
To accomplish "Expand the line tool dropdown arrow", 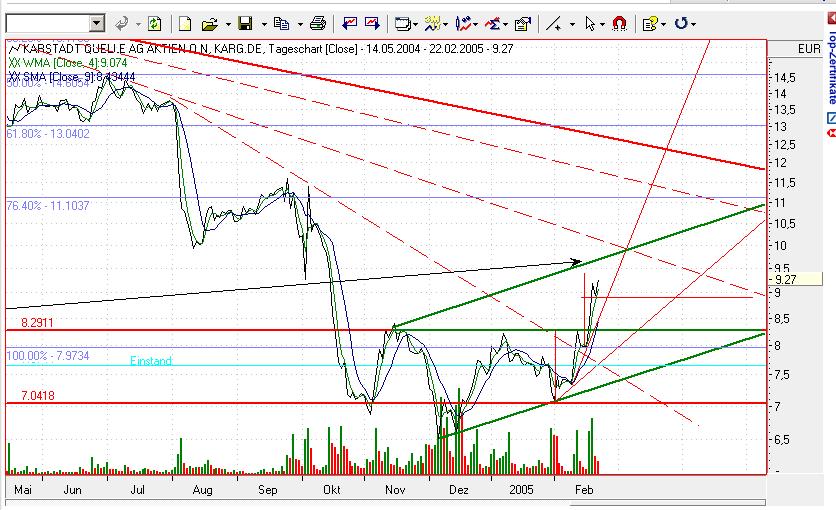I will 573,24.
